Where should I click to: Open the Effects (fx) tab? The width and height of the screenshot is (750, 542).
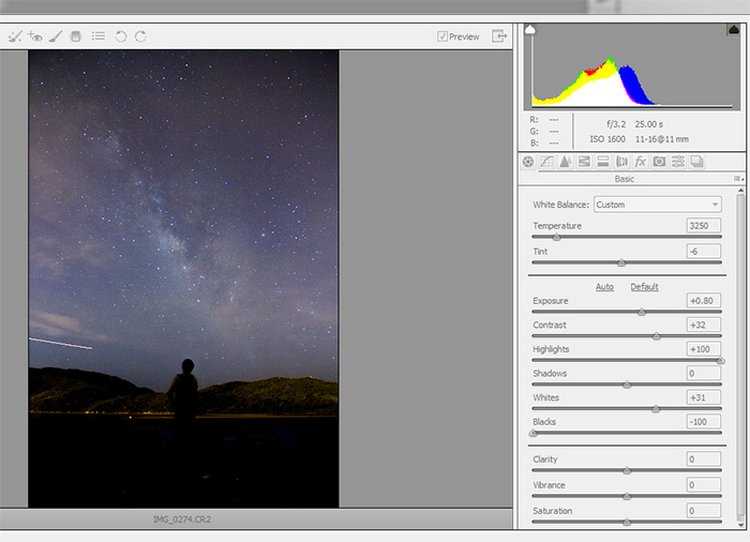(x=640, y=162)
